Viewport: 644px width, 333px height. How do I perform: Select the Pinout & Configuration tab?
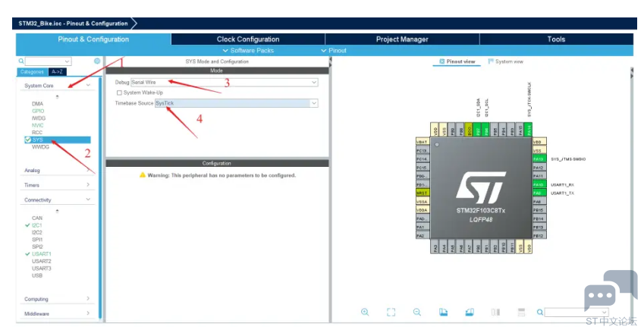(x=93, y=39)
